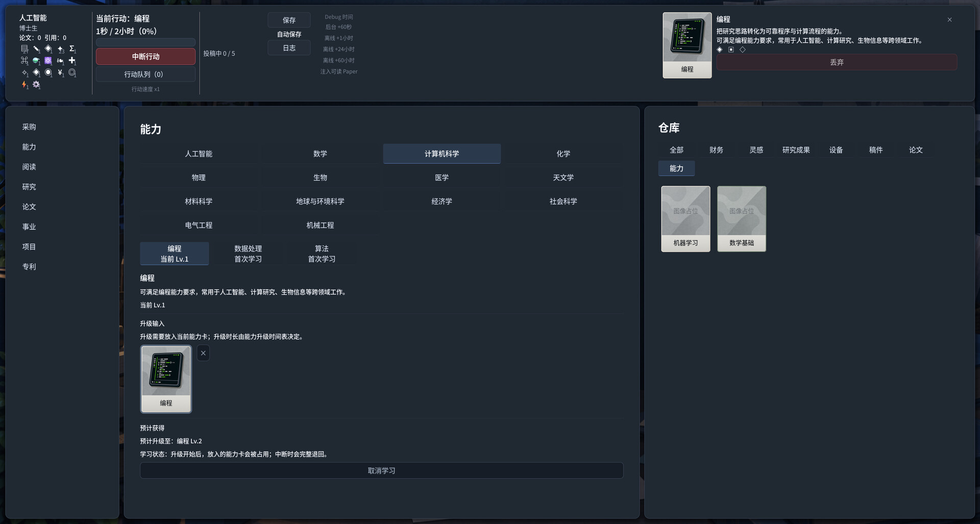Click the current action progress bar
The width and height of the screenshot is (980, 524).
[x=145, y=42]
